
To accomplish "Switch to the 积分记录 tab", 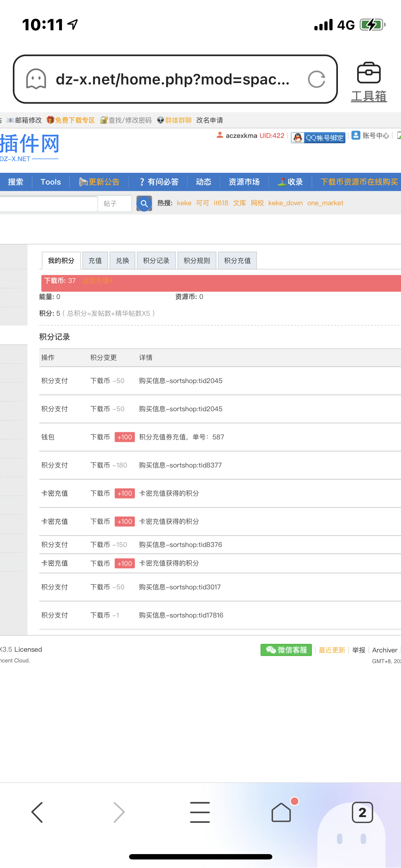I will pyautogui.click(x=156, y=260).
